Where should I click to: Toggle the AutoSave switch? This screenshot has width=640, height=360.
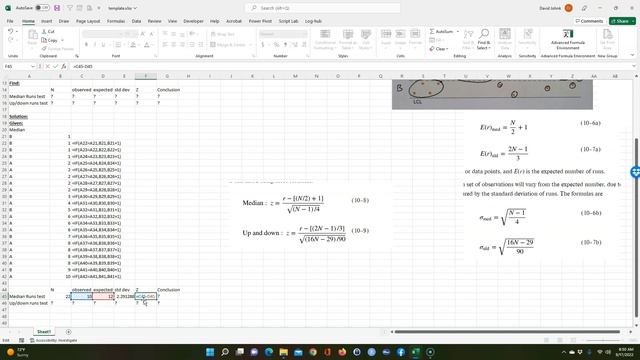point(42,8)
